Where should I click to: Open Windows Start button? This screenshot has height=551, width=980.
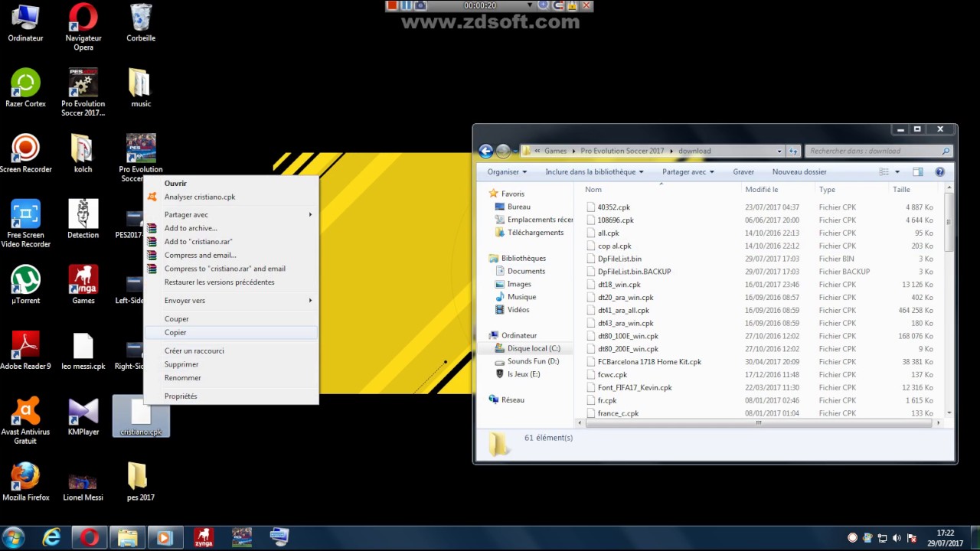(x=13, y=538)
